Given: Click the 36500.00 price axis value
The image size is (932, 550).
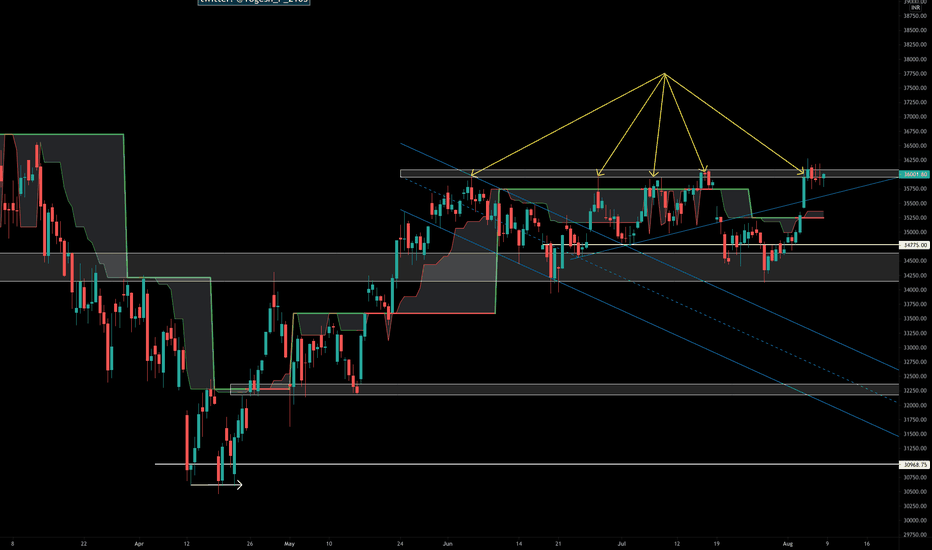Looking at the screenshot, I should click(915, 146).
